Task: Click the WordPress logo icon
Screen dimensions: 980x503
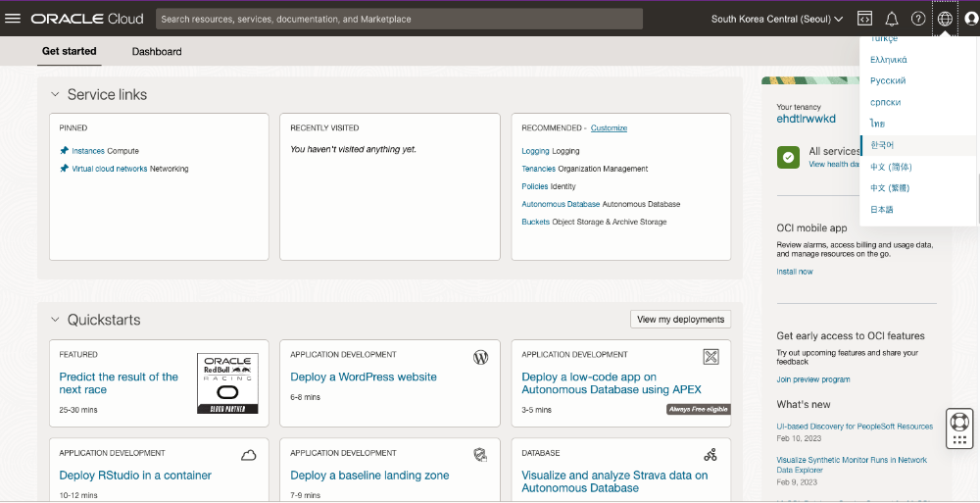Action: (x=480, y=357)
